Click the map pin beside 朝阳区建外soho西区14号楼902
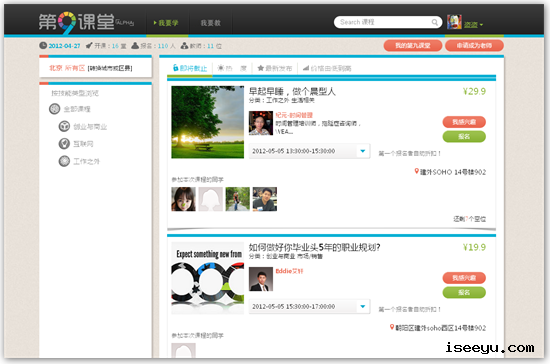The image size is (550, 364). coord(392,327)
